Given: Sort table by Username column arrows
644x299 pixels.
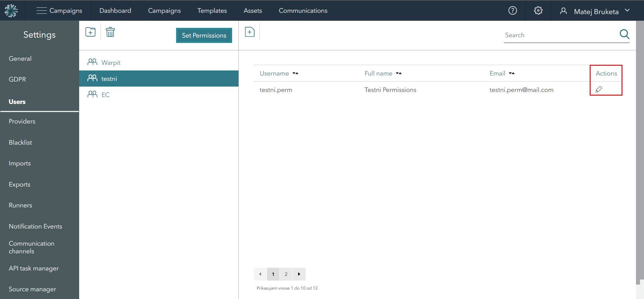Looking at the screenshot, I should tap(295, 73).
